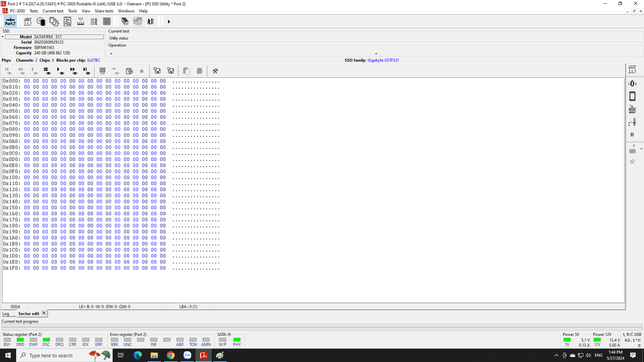Open Microsoft Edge from taskbar
The height and width of the screenshot is (362, 644).
point(137,356)
